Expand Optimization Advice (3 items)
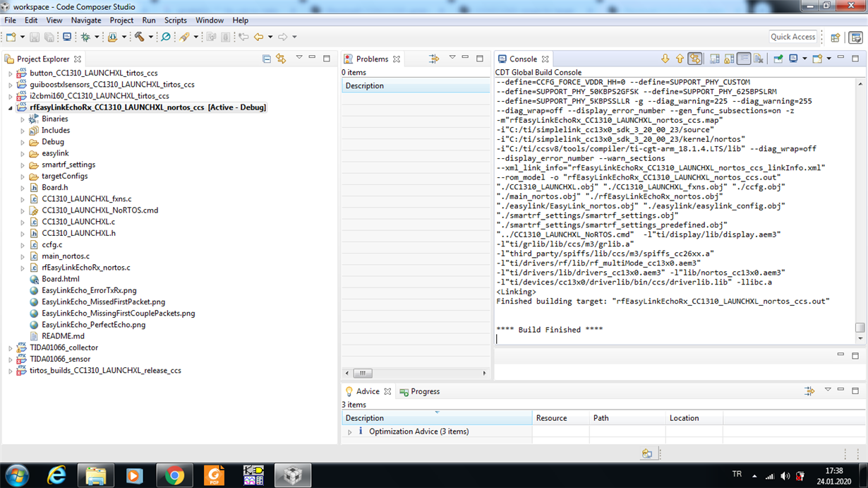 [349, 432]
